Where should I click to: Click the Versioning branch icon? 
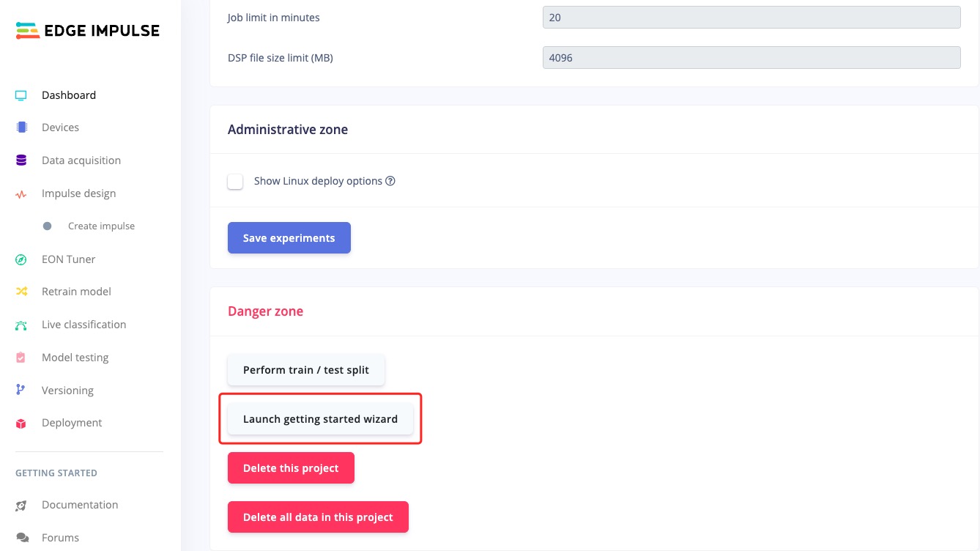click(x=21, y=391)
